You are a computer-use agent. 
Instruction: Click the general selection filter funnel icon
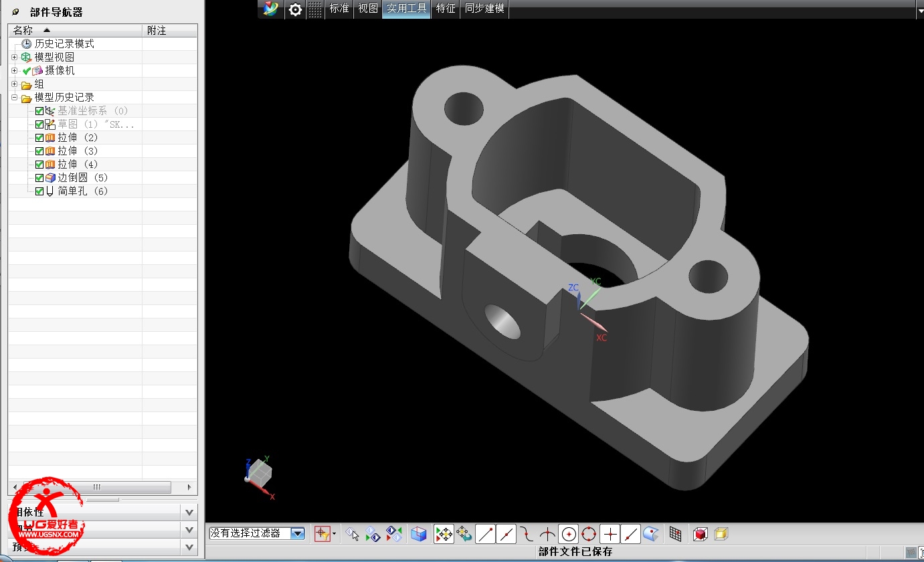click(x=322, y=533)
